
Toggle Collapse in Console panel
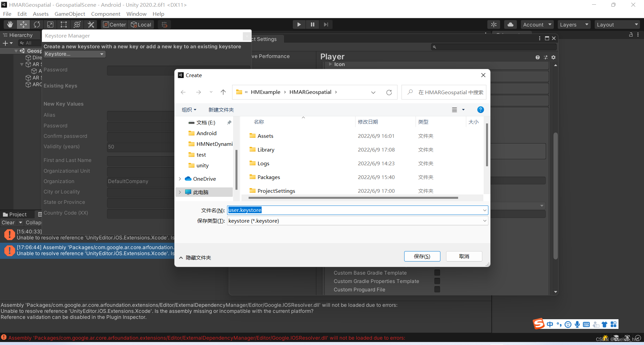tap(34, 222)
